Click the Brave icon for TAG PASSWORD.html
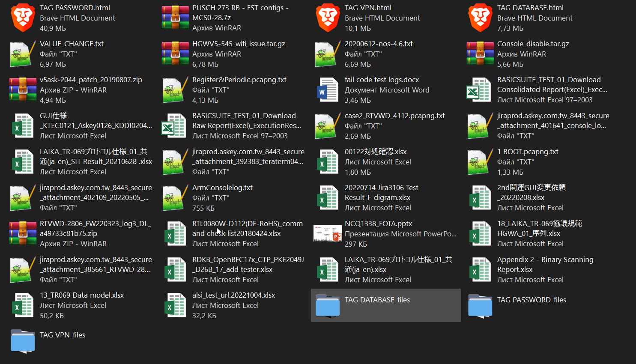The image size is (636, 364). (x=23, y=18)
